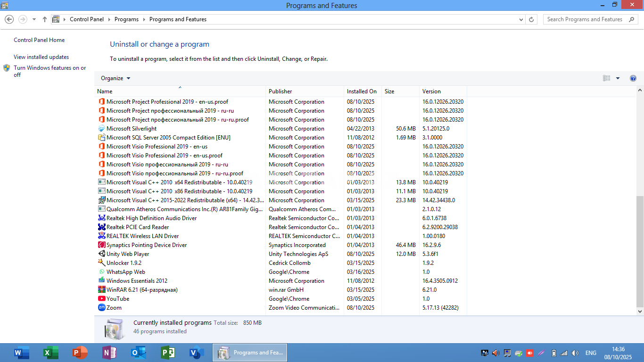The width and height of the screenshot is (644, 362).
Task: Click the clock showing 14:36
Action: pyautogui.click(x=618, y=349)
